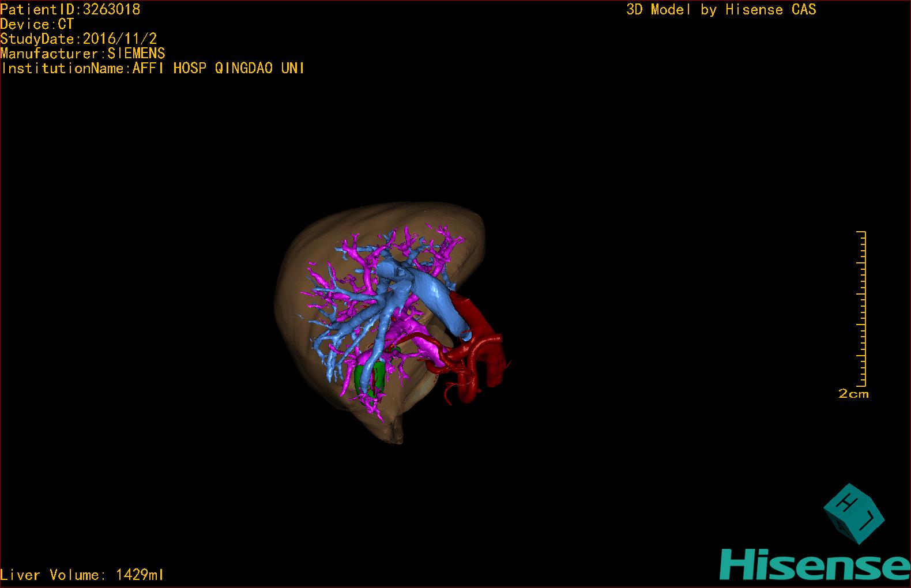Click the StudyDate:2016/11/2 label
Screen dimensions: 911x588
tap(78, 39)
